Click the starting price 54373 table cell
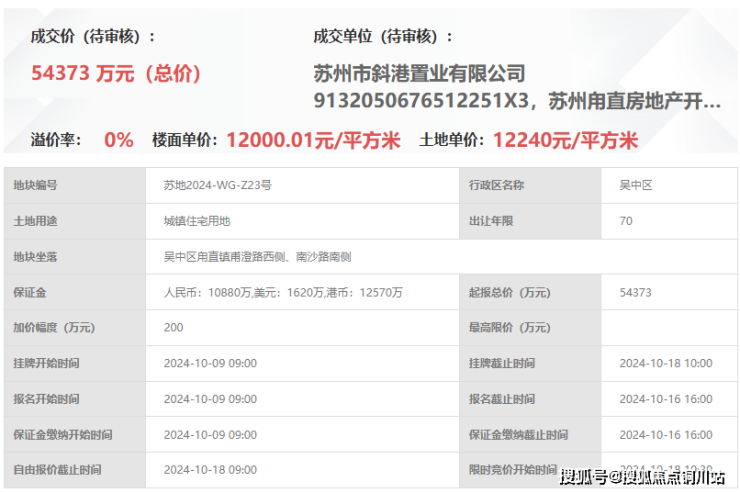Image resolution: width=740 pixels, height=493 pixels. click(x=669, y=292)
